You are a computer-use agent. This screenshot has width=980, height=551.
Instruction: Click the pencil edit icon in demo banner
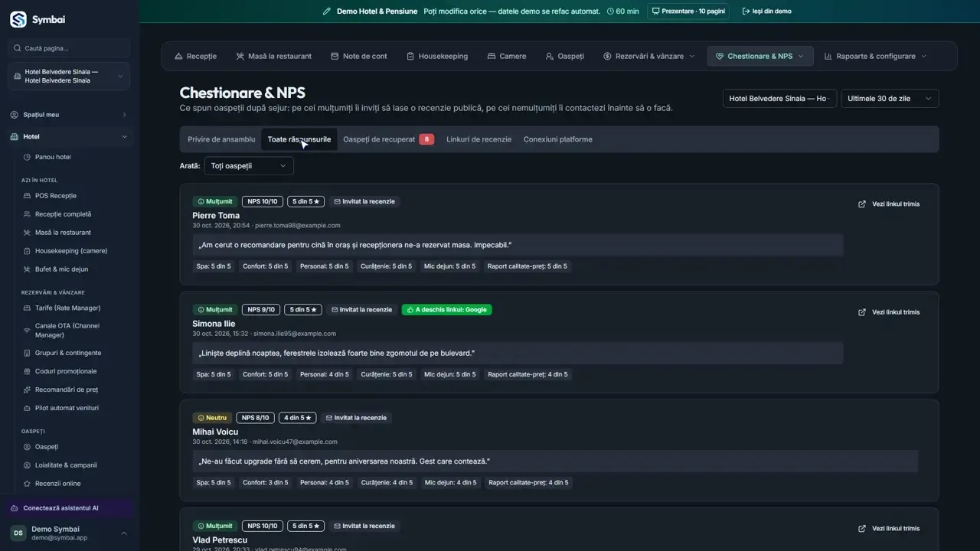[x=327, y=11]
